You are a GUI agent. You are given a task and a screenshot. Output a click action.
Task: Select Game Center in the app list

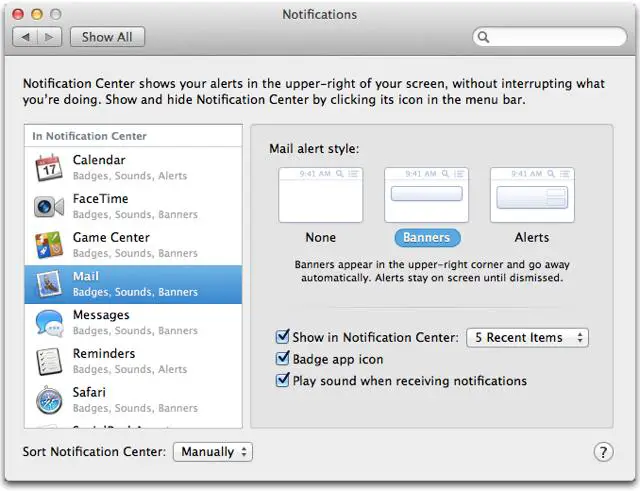(133, 245)
